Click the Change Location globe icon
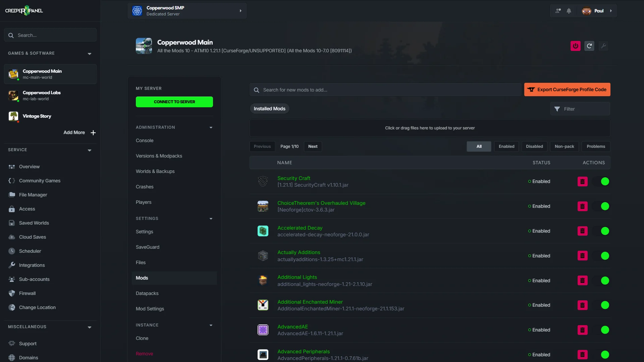Viewport: 644px width, 362px height. [x=12, y=307]
